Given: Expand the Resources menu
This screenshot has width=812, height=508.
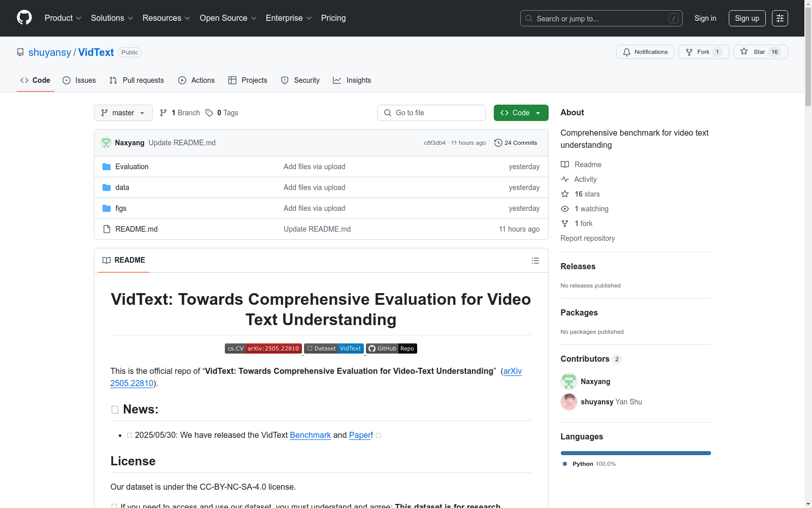Looking at the screenshot, I should [x=166, y=18].
